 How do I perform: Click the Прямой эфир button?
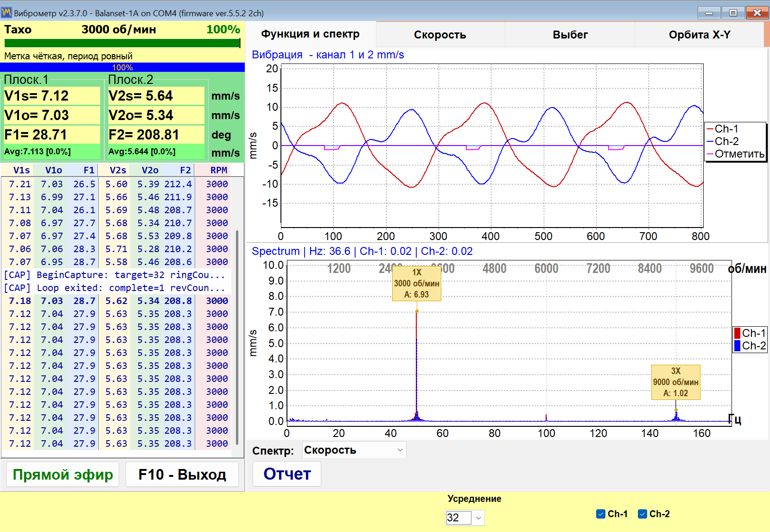point(63,474)
